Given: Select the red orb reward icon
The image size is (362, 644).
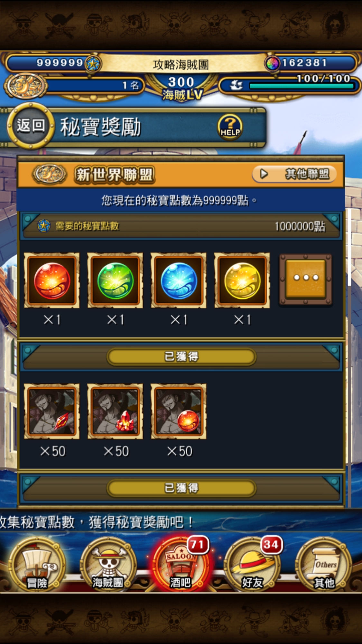Looking at the screenshot, I should (x=52, y=281).
